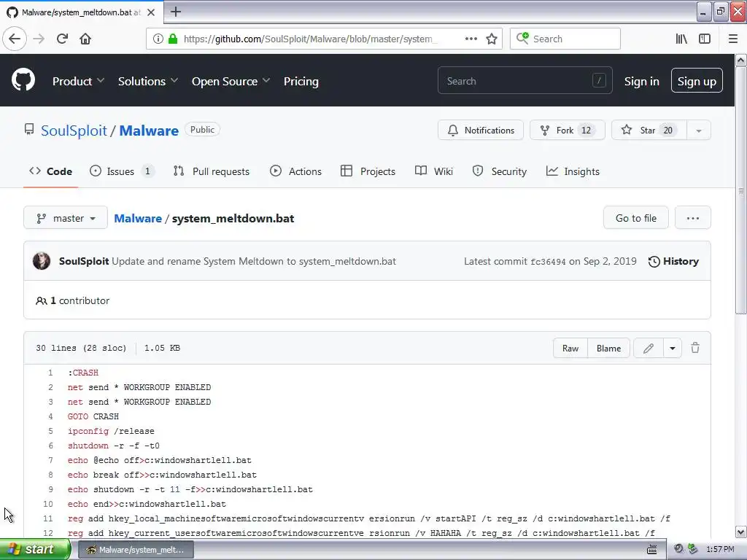Delete this file using the trash icon
The width and height of the screenshot is (747, 560).
click(x=695, y=348)
